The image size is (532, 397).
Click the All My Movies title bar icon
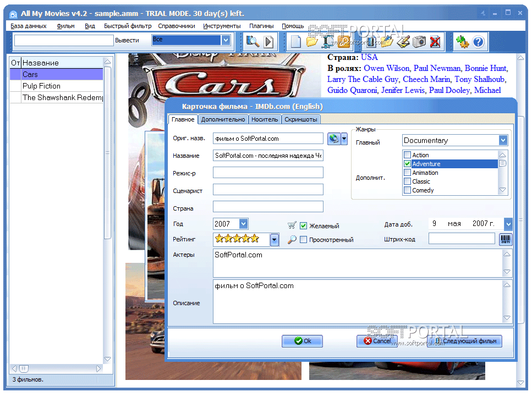point(13,14)
